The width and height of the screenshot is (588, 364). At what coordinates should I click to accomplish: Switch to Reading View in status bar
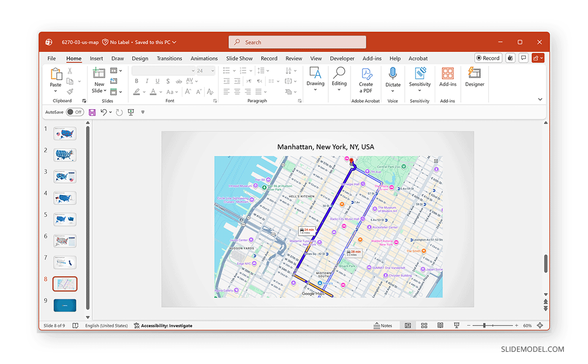(x=441, y=325)
